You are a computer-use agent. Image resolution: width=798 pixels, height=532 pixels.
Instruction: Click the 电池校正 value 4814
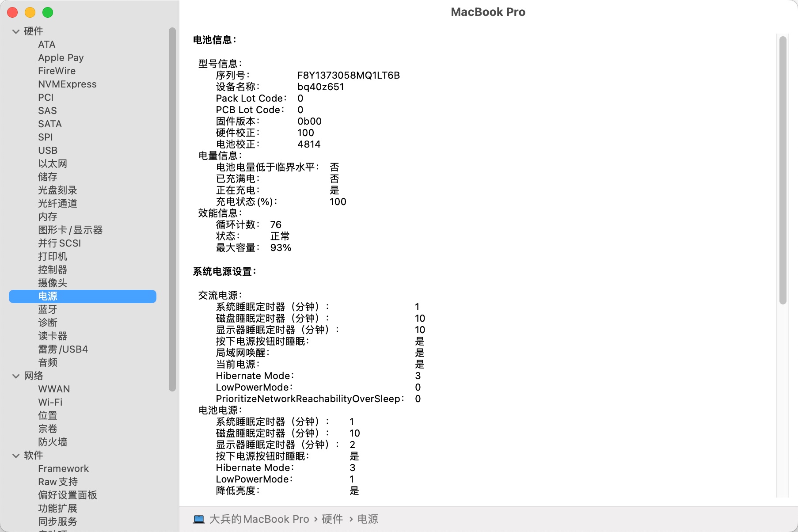[309, 144]
